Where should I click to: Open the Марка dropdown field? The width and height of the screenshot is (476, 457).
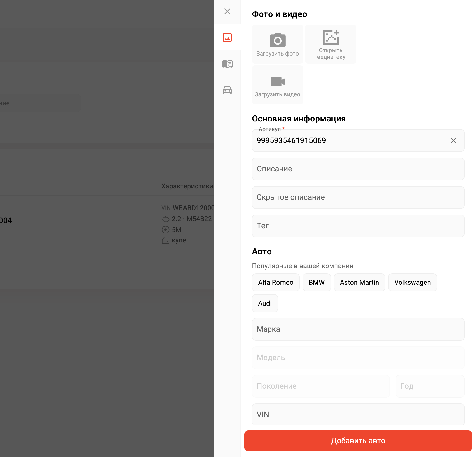[x=358, y=329]
